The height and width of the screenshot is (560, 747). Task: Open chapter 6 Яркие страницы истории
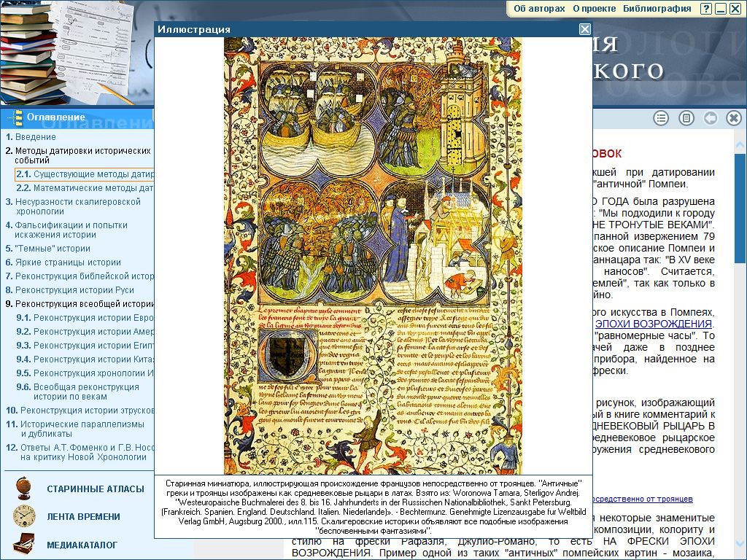63,262
